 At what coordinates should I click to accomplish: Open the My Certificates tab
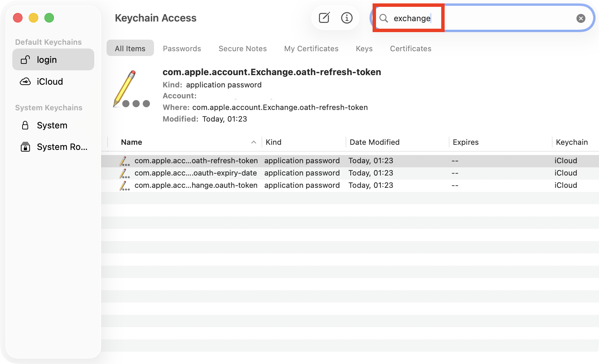pos(311,48)
